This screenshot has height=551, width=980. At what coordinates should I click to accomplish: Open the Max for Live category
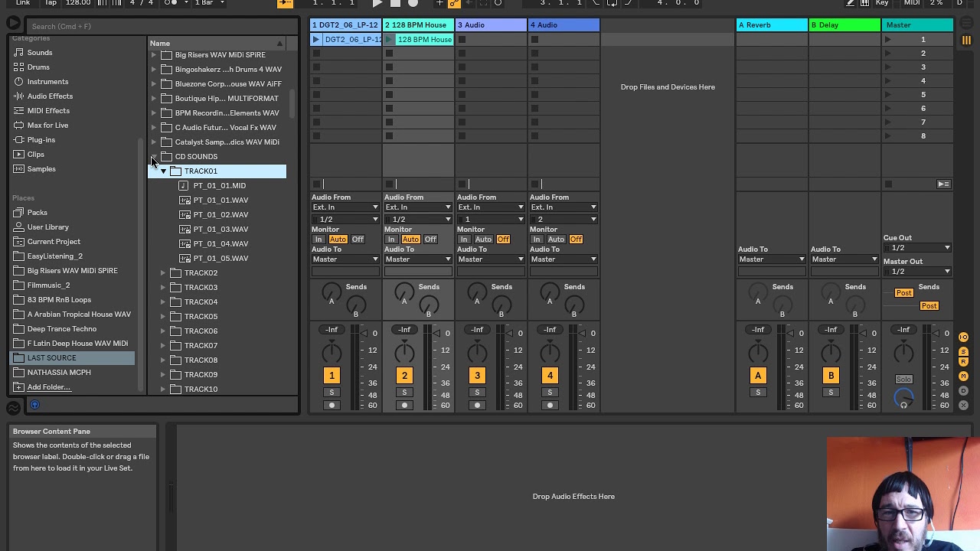click(47, 126)
